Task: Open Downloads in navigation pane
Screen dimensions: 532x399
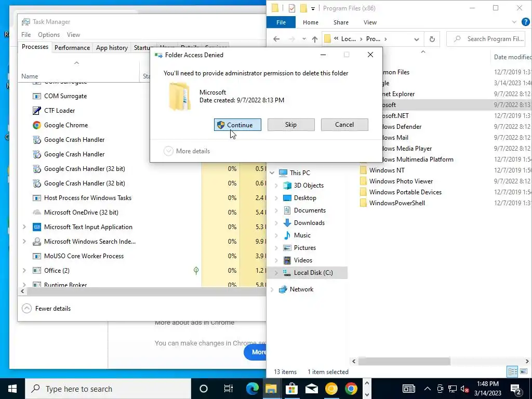Action: coord(309,223)
